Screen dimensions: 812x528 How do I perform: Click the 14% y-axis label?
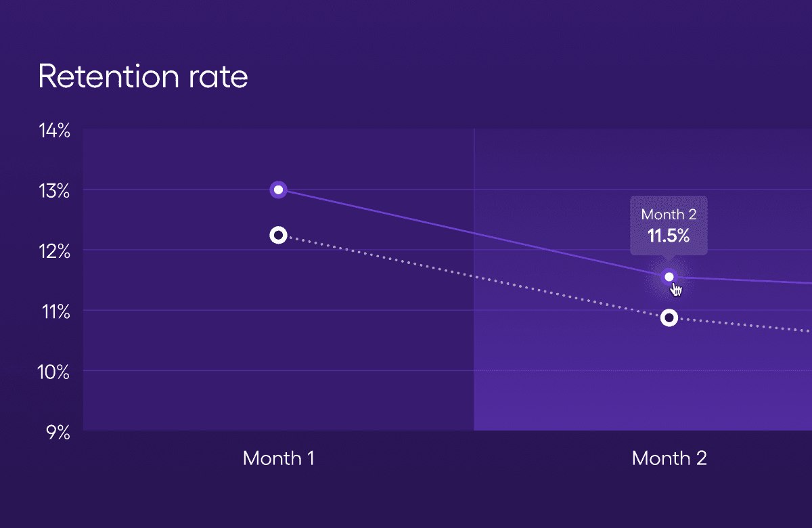[54, 131]
